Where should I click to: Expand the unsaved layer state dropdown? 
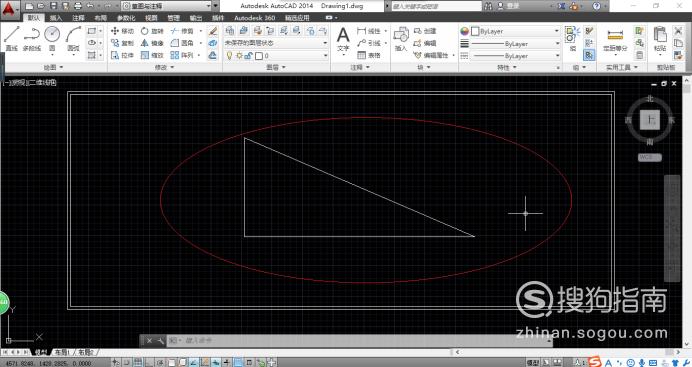[x=276, y=43]
